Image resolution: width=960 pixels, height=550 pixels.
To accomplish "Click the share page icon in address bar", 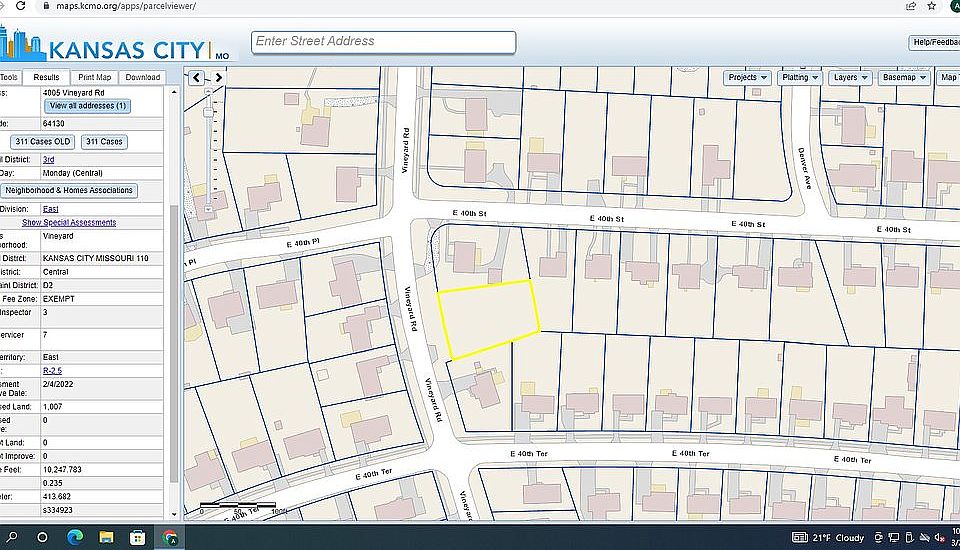I will click(910, 6).
